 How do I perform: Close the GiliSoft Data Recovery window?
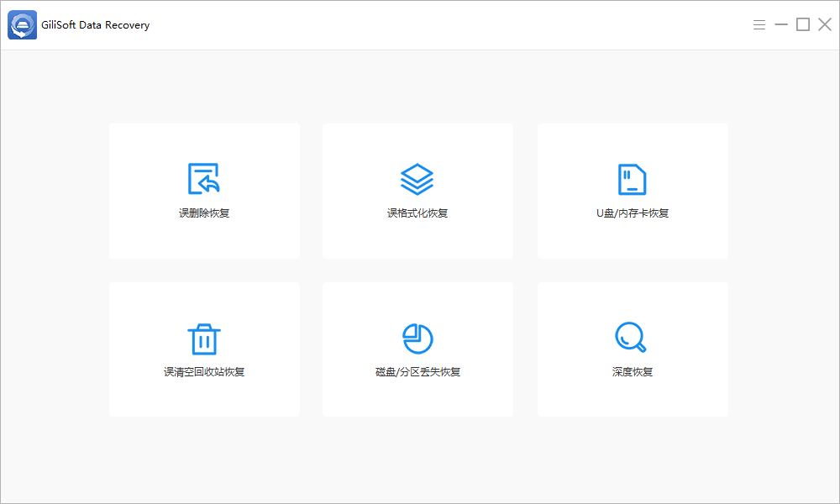(x=825, y=24)
